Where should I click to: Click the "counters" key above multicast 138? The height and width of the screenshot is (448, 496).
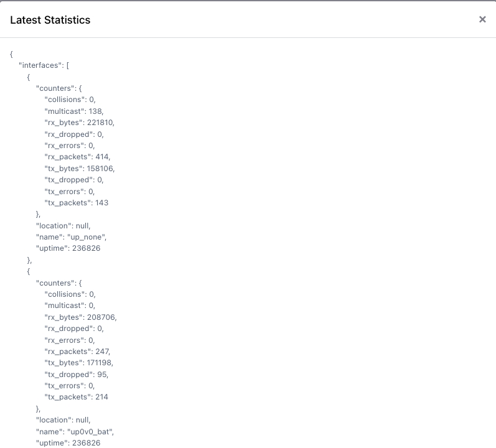coord(55,88)
